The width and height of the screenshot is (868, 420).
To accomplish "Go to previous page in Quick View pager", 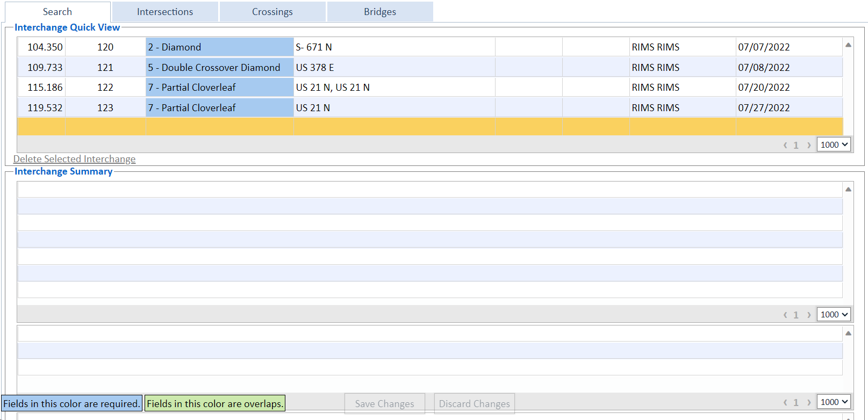I will tap(785, 145).
